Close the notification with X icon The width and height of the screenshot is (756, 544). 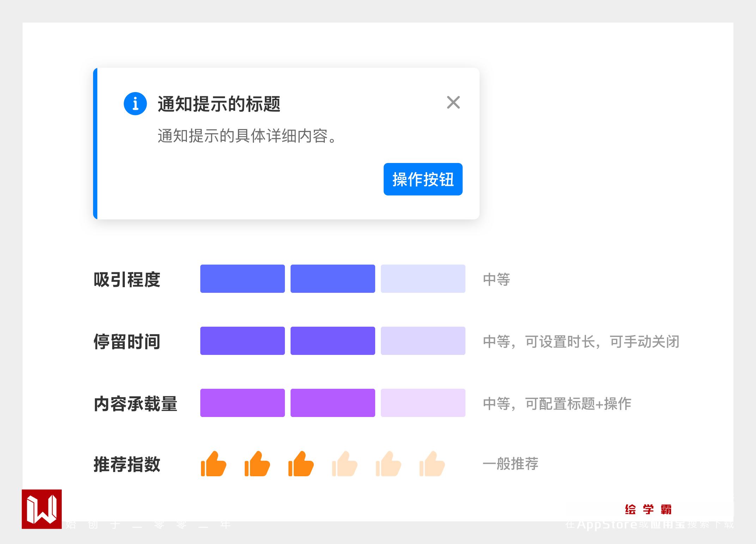tap(453, 102)
